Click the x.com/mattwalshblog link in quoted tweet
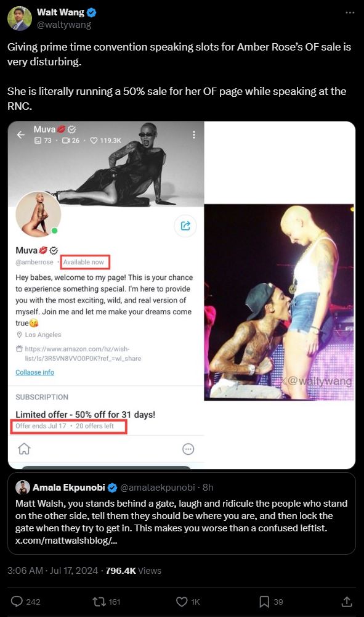Image resolution: width=364 pixels, height=617 pixels. pyautogui.click(x=66, y=541)
